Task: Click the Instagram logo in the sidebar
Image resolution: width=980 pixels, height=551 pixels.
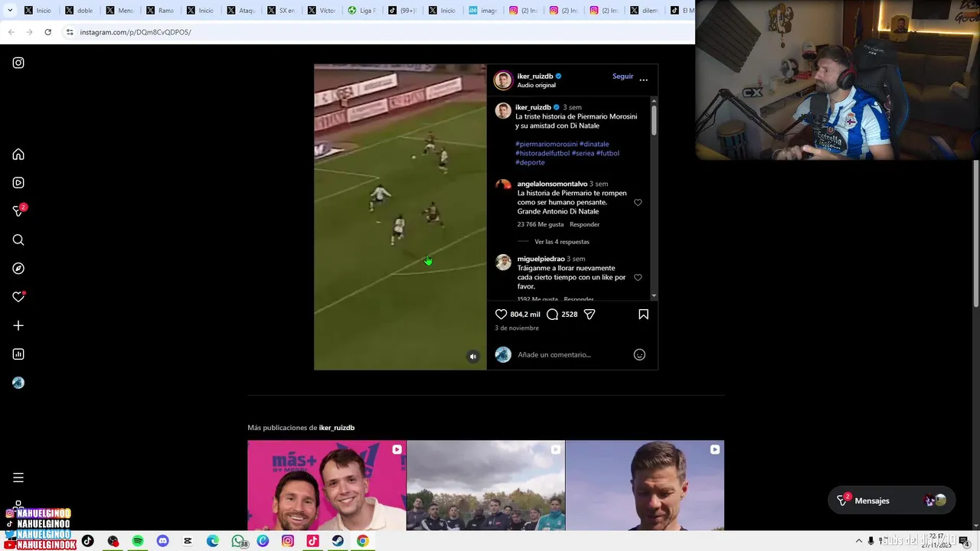Action: [18, 63]
